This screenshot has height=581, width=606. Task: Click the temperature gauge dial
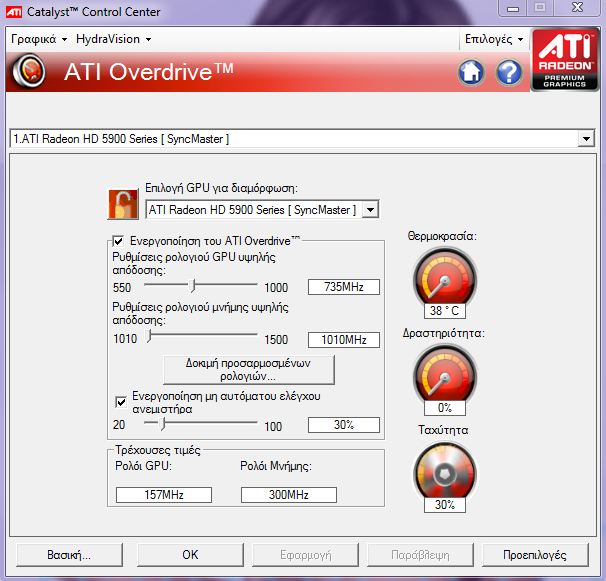point(444,278)
